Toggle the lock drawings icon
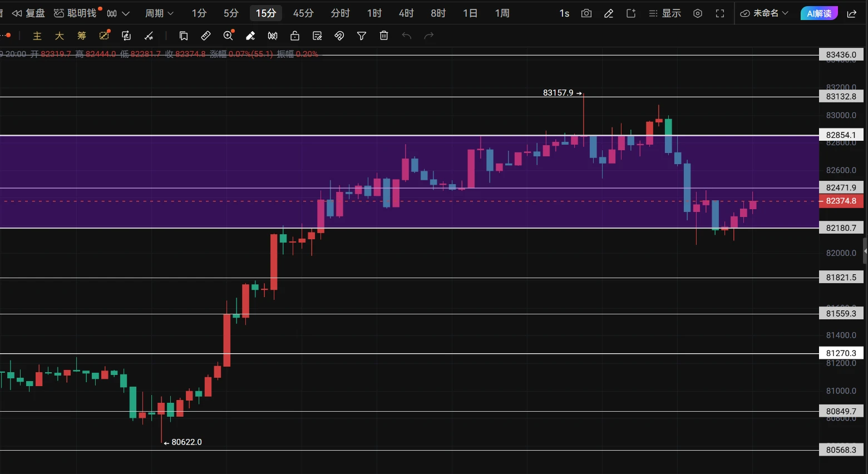Viewport: 868px width, 474px height. click(295, 36)
